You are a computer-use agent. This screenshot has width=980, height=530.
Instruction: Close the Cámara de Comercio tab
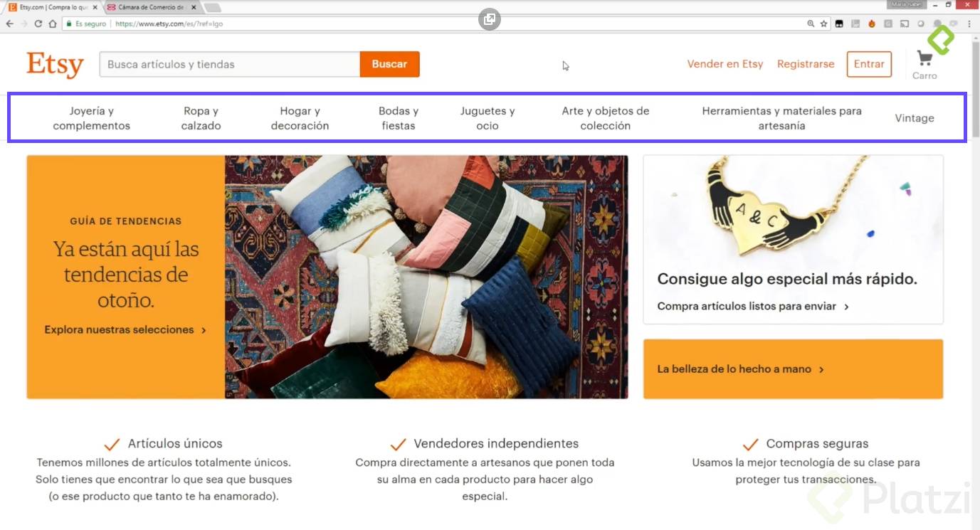click(194, 7)
